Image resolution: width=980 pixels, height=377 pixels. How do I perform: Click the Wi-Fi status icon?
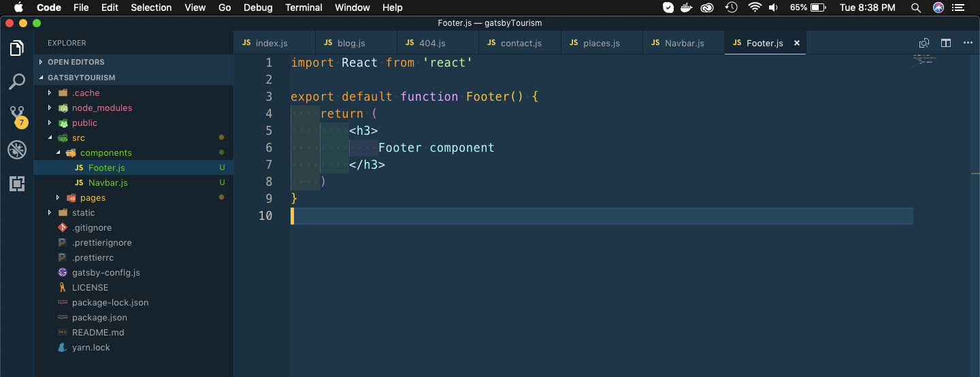coord(754,7)
